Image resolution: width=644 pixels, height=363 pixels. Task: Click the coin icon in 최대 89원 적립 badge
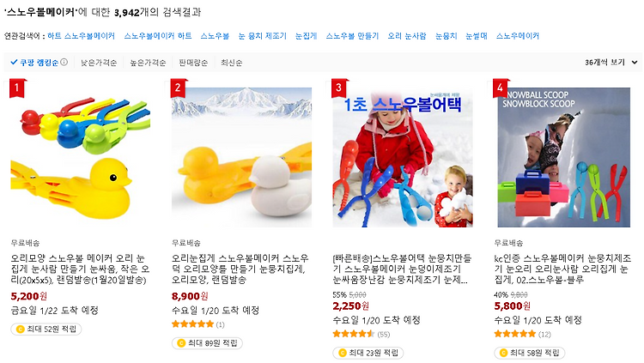[x=180, y=343]
